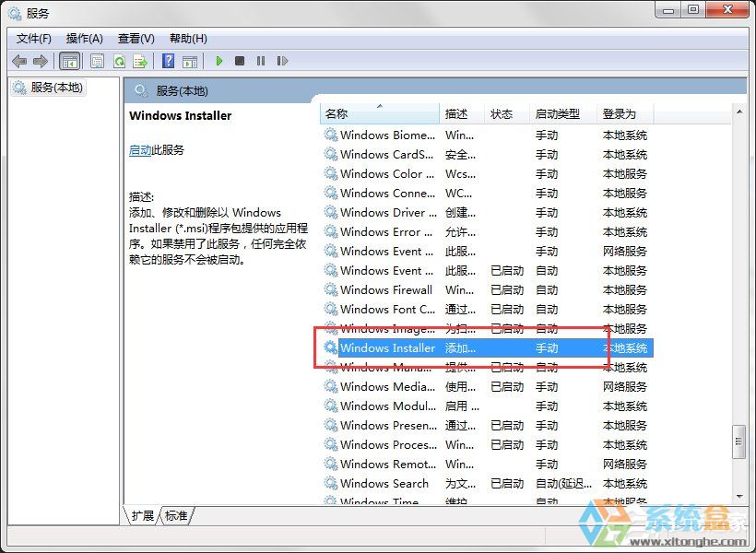Toggle the show/hide action pane icon

click(190, 61)
